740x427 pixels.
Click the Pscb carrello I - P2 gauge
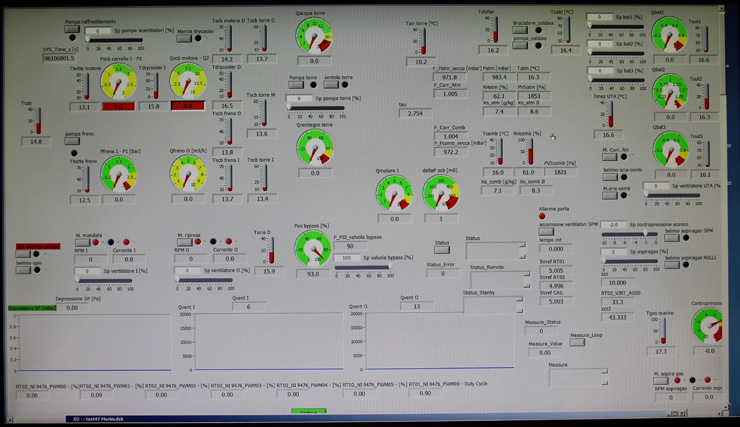click(x=118, y=82)
